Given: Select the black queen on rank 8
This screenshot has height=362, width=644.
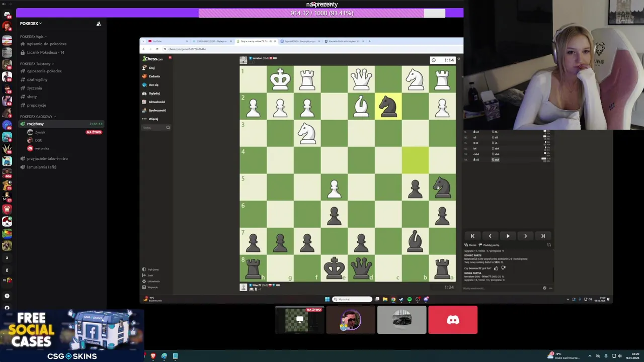Looking at the screenshot, I should click(361, 268).
